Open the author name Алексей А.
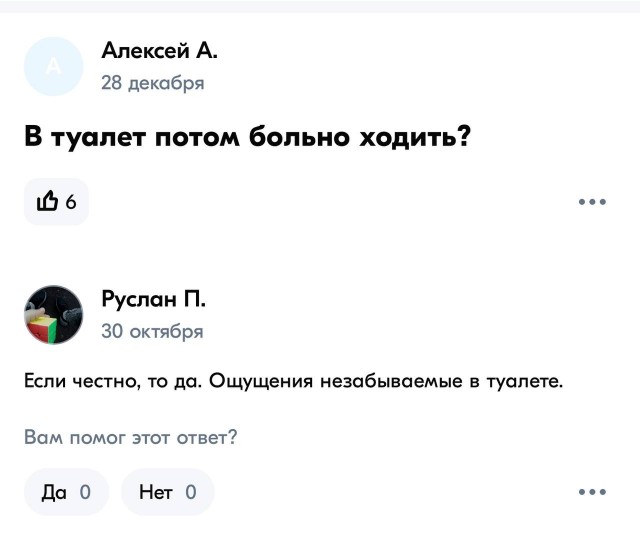The image size is (640, 542). (159, 51)
